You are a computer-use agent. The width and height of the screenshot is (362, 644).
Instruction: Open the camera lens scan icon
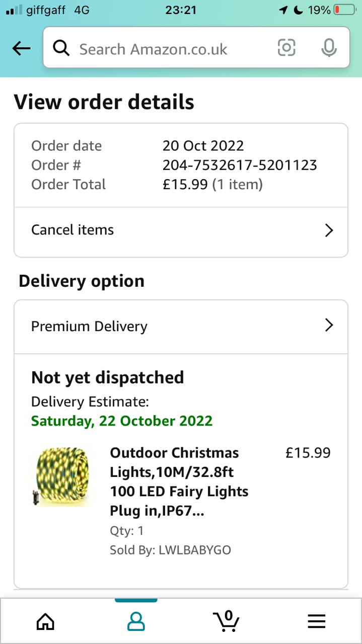tap(286, 48)
